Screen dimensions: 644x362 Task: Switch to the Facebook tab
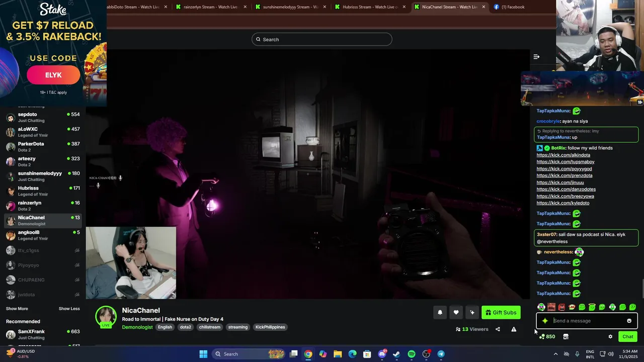point(513,7)
